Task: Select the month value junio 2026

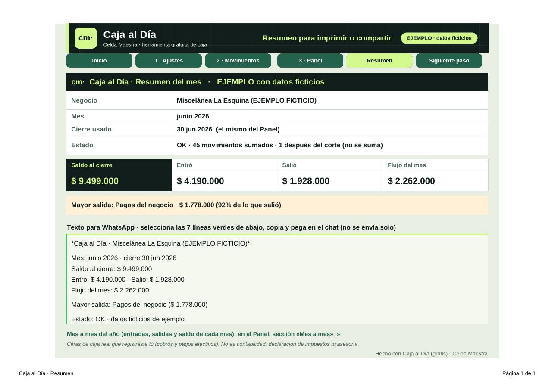Action: pyautogui.click(x=193, y=116)
